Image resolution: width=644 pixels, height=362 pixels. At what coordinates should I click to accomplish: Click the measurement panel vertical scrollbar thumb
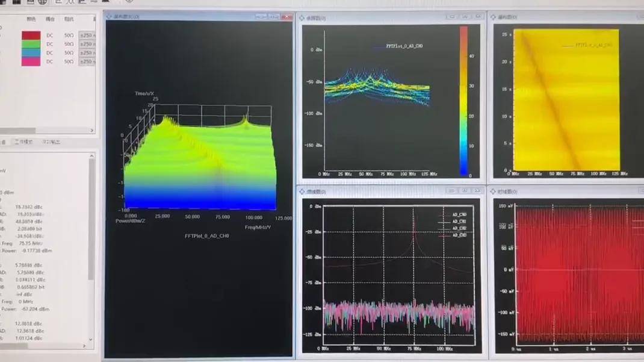91,220
